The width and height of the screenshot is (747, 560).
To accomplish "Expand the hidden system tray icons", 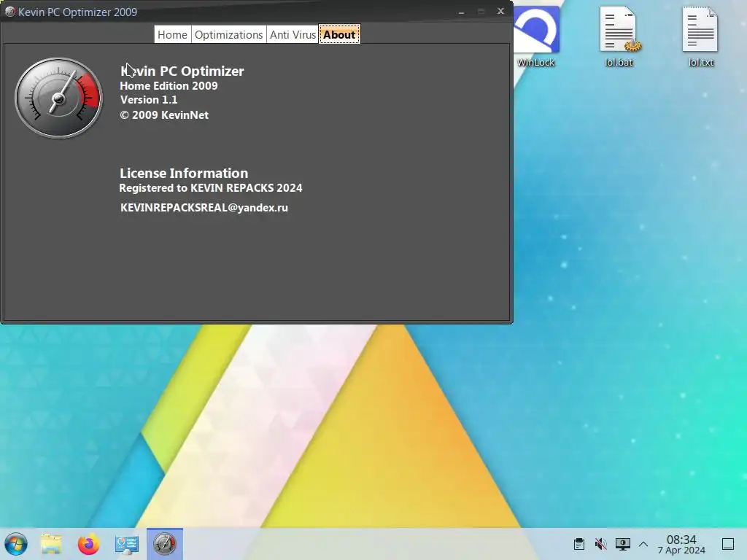I will click(643, 544).
